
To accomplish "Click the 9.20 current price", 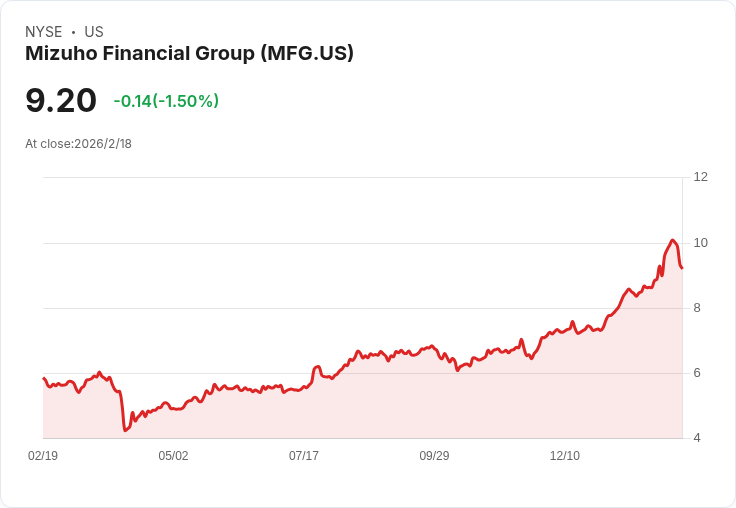I will coord(61,101).
